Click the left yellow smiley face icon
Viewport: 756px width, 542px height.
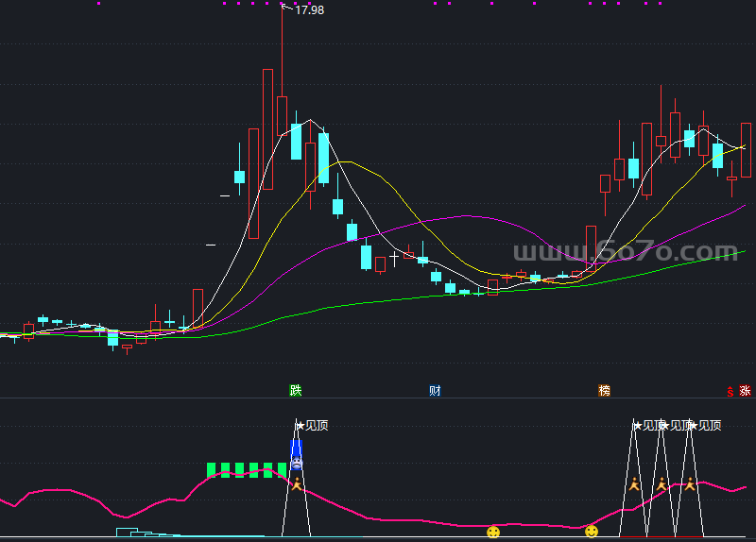tap(493, 533)
